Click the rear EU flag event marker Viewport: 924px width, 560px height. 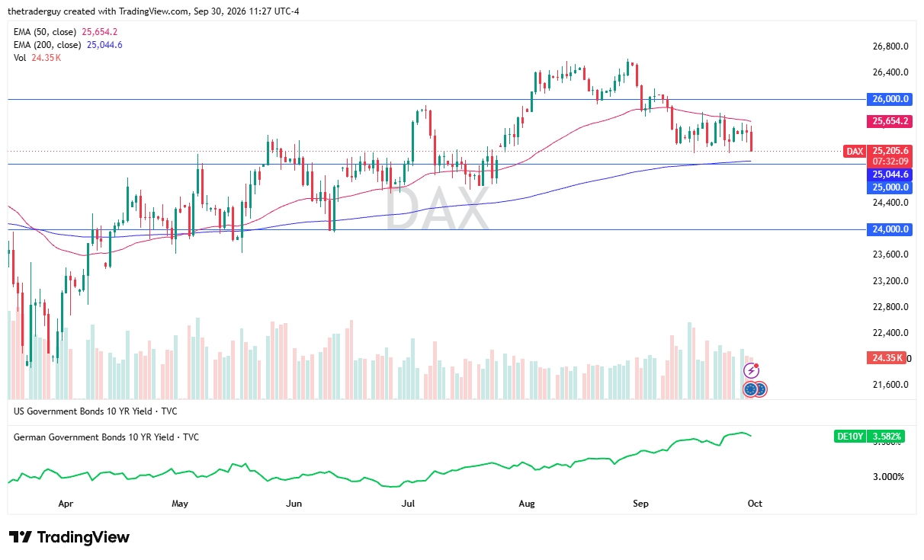(760, 389)
